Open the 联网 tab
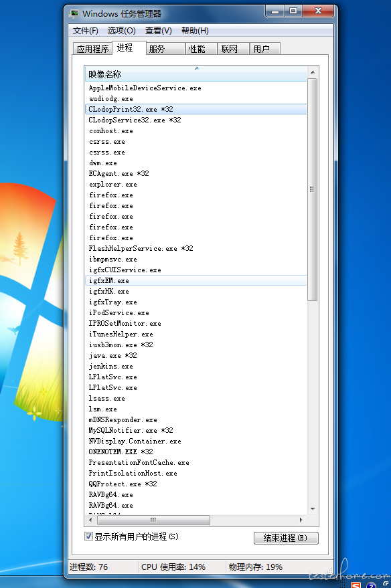Screen dimensions: 391x588 tap(234, 49)
